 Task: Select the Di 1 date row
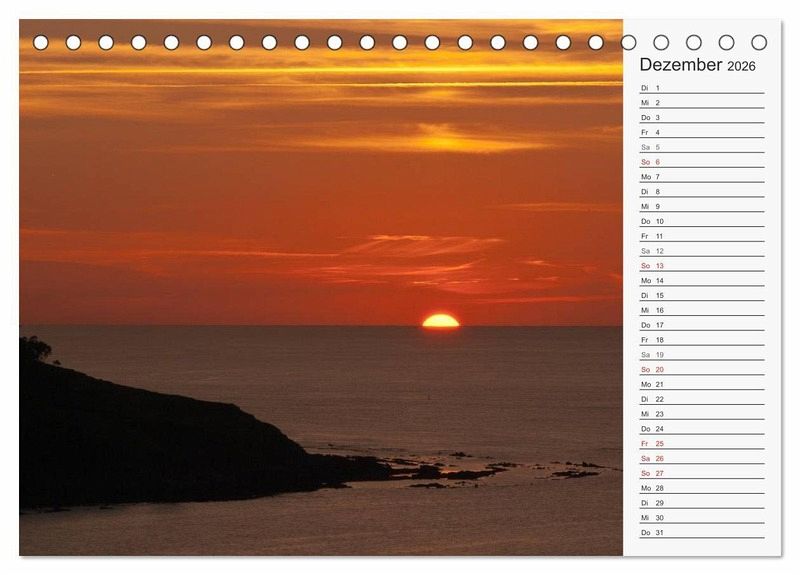point(700,88)
